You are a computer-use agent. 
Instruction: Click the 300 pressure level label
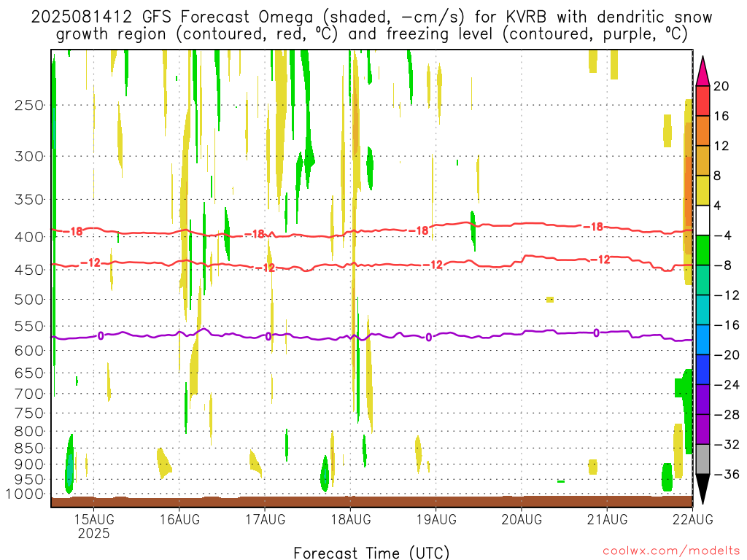[29, 156]
